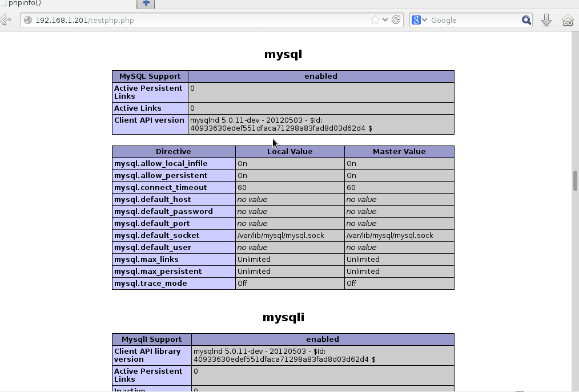The width and height of the screenshot is (579, 392).
Task: Click Master Value On for mysql.allow_local_infile
Action: pyautogui.click(x=399, y=164)
